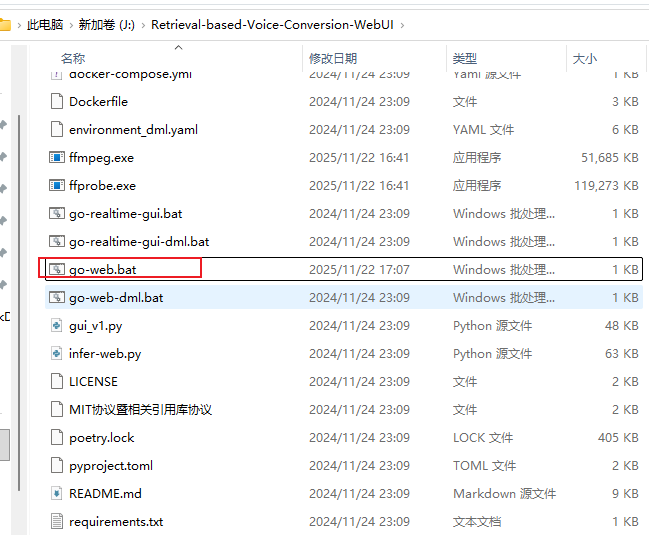This screenshot has height=547, width=649.
Task: Click the MIT协议暨相关引用库协议 file icon
Action: click(57, 410)
